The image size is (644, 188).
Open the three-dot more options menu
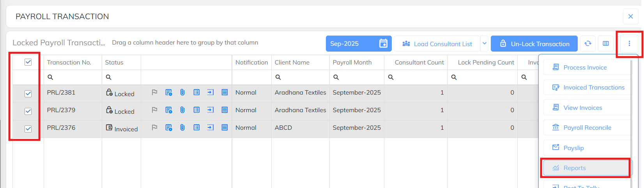point(629,43)
